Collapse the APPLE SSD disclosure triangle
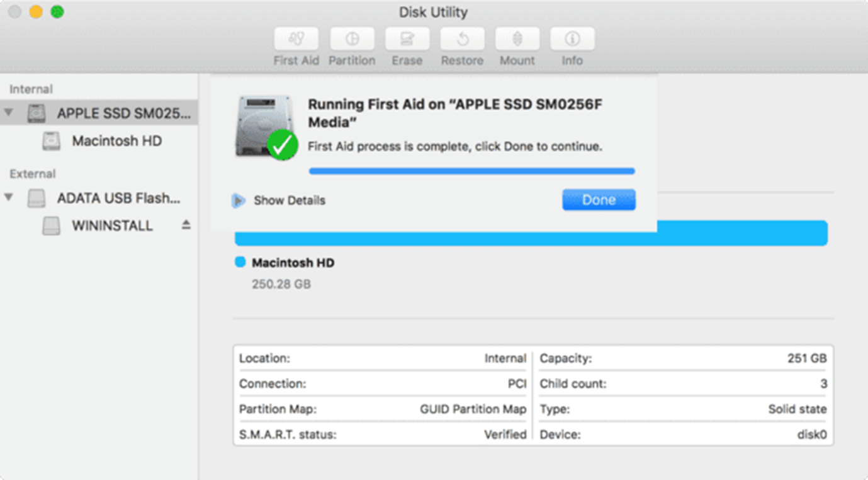 click(9, 113)
